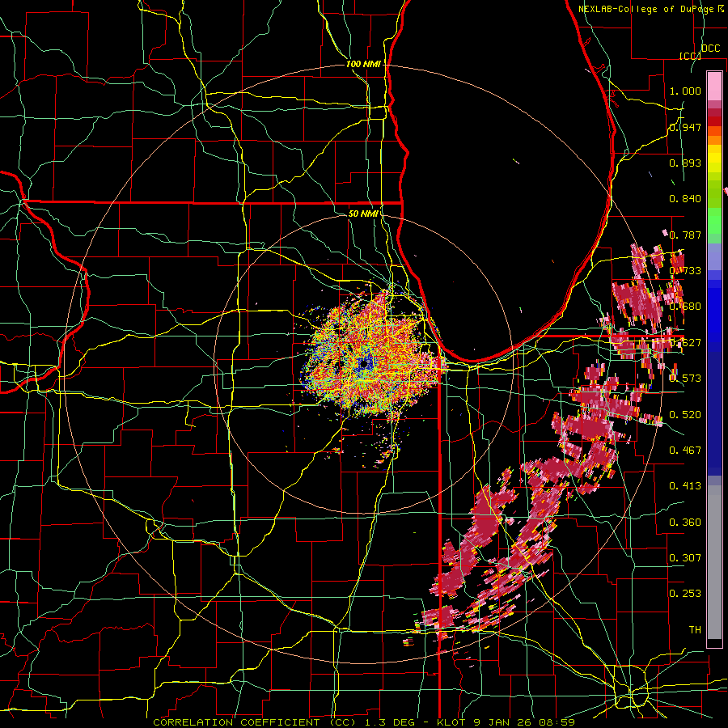728x728 pixels.
Task: Click the DCC label above the legend
Action: tap(710, 49)
